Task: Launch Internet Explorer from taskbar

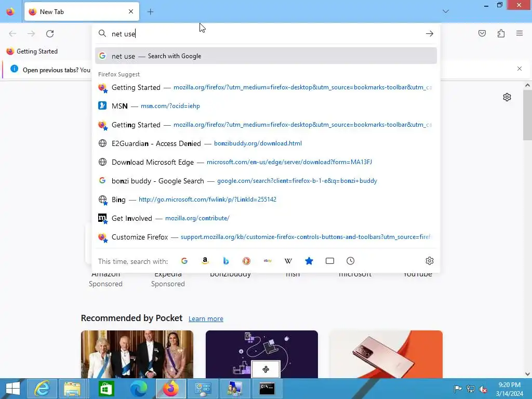Action: coord(42,389)
